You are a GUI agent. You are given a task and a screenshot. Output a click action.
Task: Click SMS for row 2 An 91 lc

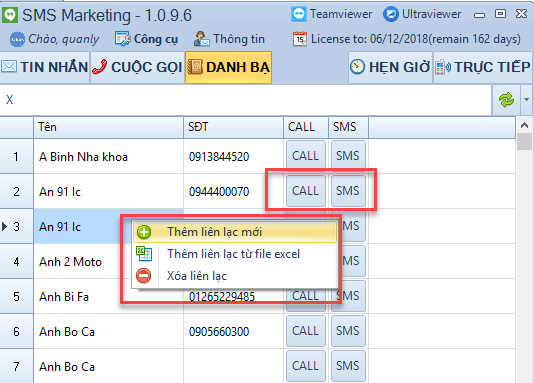[x=348, y=191]
